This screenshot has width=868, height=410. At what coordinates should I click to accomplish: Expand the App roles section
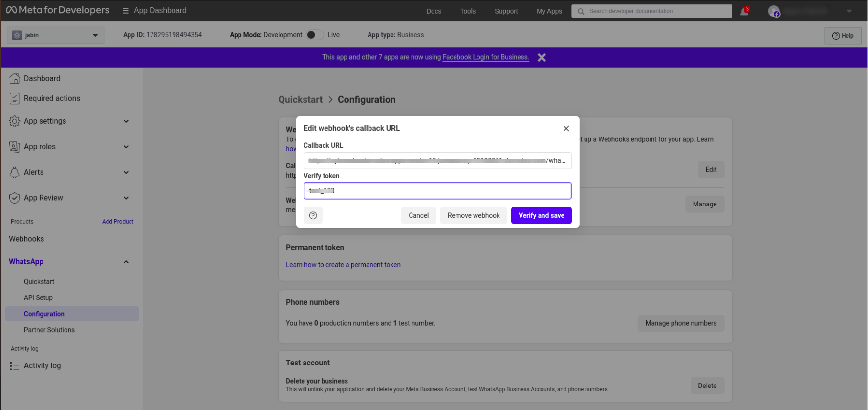click(x=126, y=147)
